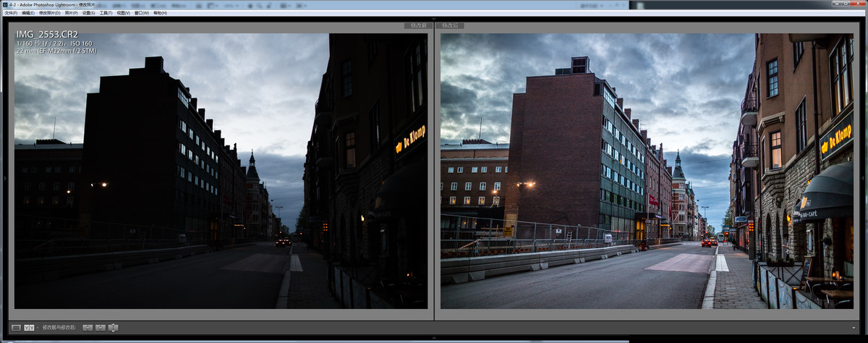Switch to Loupe view icon in bottom toolbar
The height and width of the screenshot is (343, 868).
pos(16,328)
